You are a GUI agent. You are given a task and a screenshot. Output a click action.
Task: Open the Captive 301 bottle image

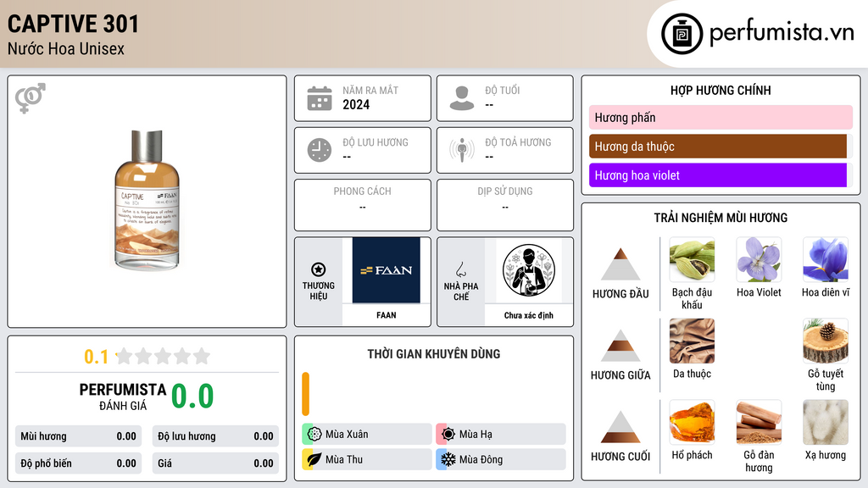tap(147, 200)
